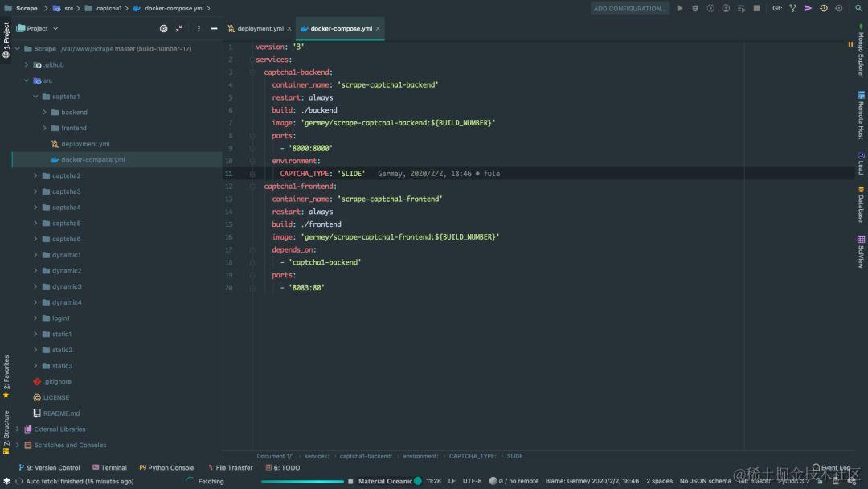Stop the Fetching background task
Viewport: 868px width, 489px height.
click(x=350, y=481)
